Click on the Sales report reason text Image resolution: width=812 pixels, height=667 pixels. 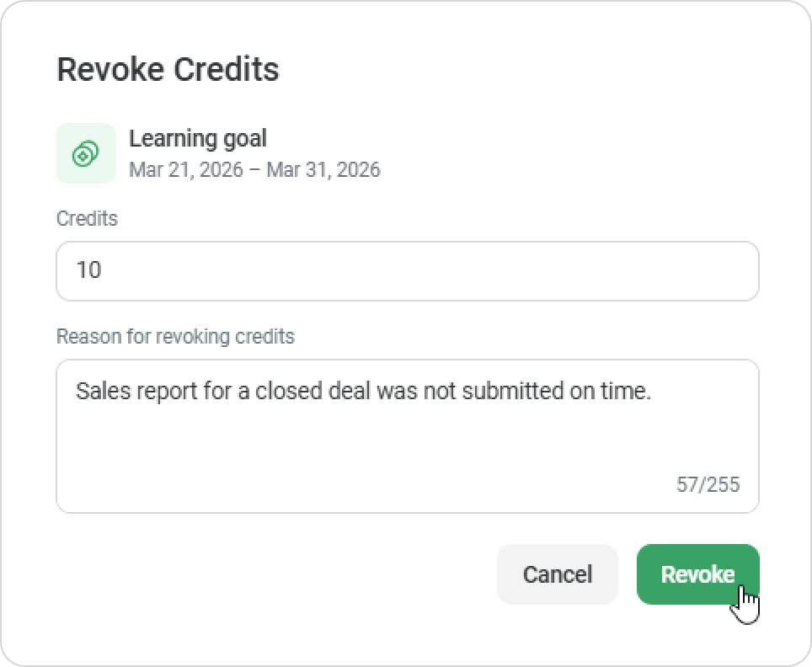pyautogui.click(x=363, y=392)
